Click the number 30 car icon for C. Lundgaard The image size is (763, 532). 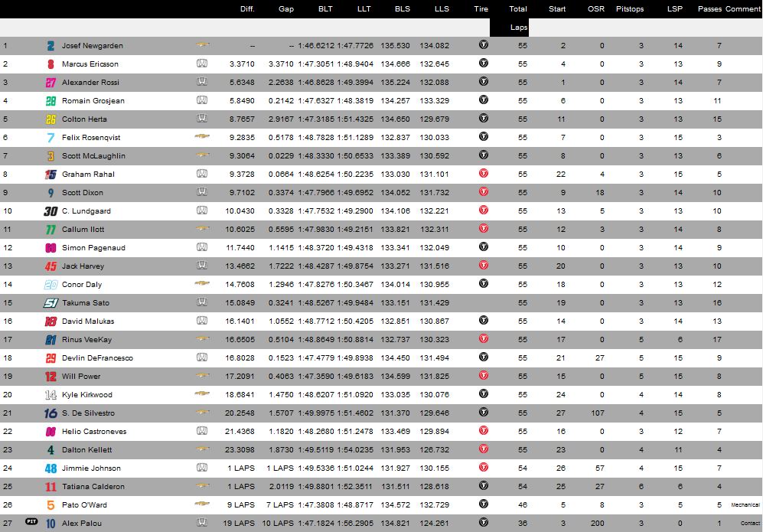click(51, 211)
